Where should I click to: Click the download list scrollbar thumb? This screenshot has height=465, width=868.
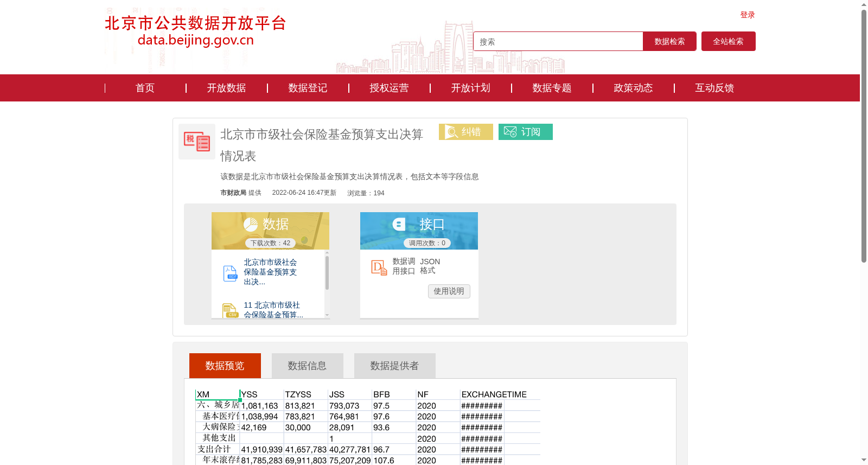[x=327, y=273]
